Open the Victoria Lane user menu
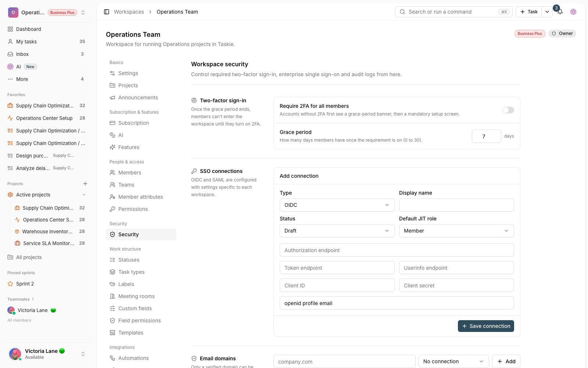This screenshot has width=588, height=368. click(47, 354)
